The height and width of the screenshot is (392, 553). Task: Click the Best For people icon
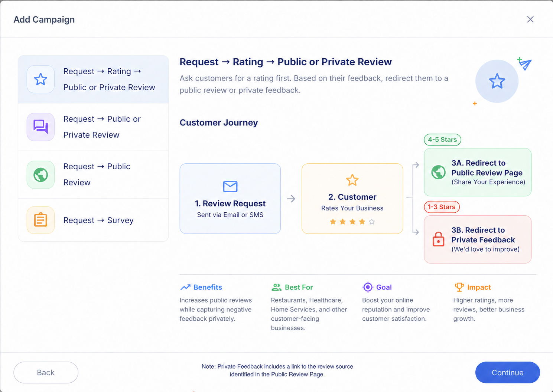(x=276, y=287)
